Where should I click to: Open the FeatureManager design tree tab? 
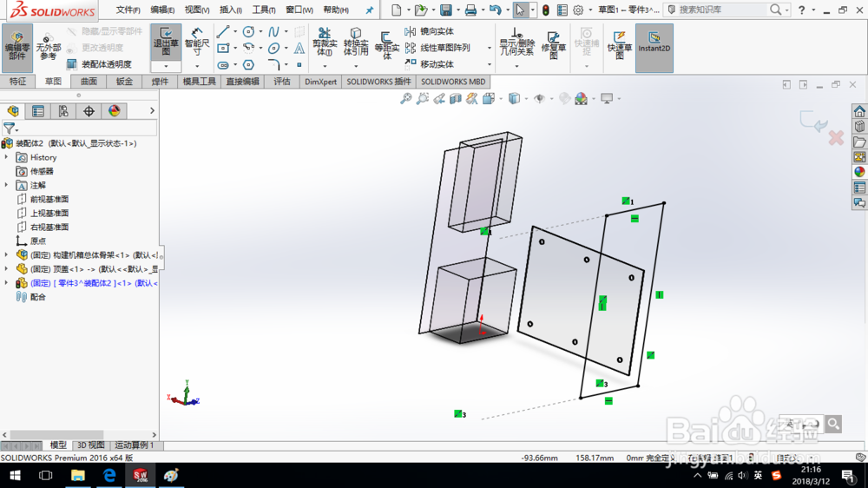(13, 111)
